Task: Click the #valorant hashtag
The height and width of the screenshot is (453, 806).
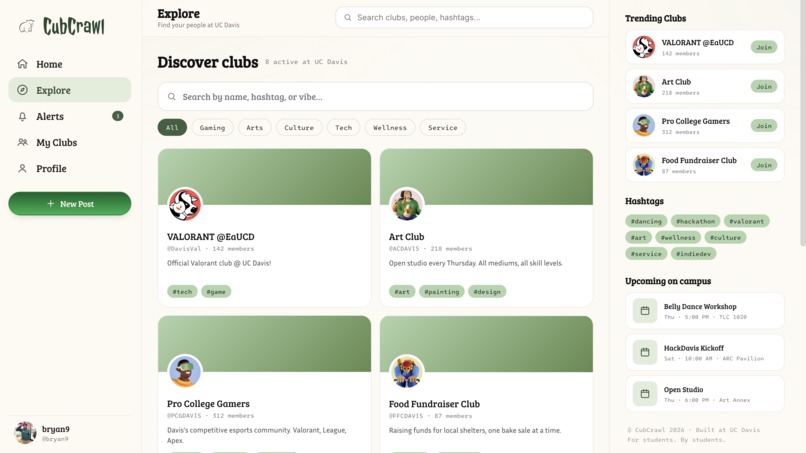Action: pyautogui.click(x=746, y=221)
